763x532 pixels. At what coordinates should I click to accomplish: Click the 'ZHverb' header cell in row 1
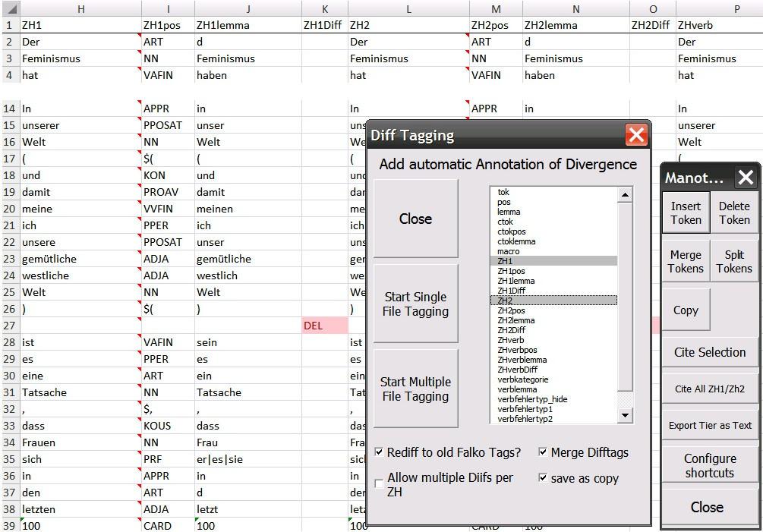pos(719,25)
